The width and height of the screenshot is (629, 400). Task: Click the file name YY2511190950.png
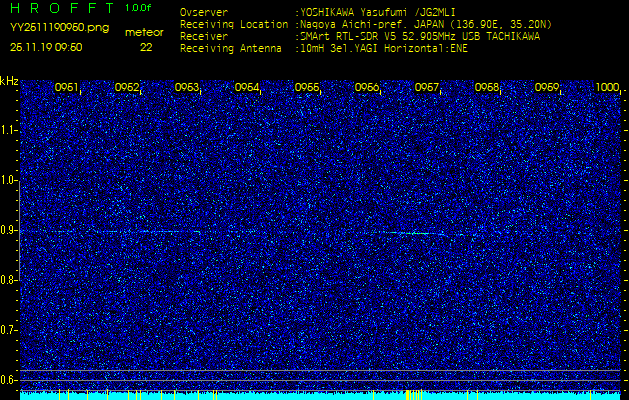pos(59,28)
